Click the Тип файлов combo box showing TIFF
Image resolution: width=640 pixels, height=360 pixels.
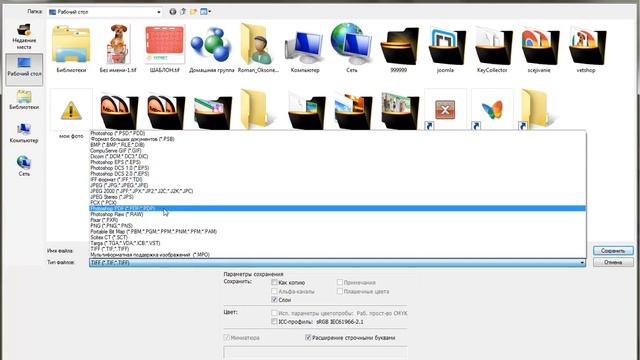(x=338, y=262)
